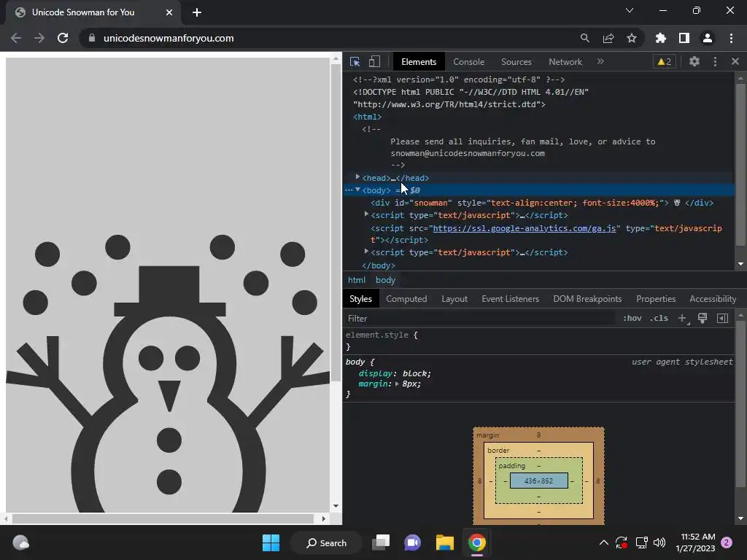View site information lock icon

click(x=91, y=38)
